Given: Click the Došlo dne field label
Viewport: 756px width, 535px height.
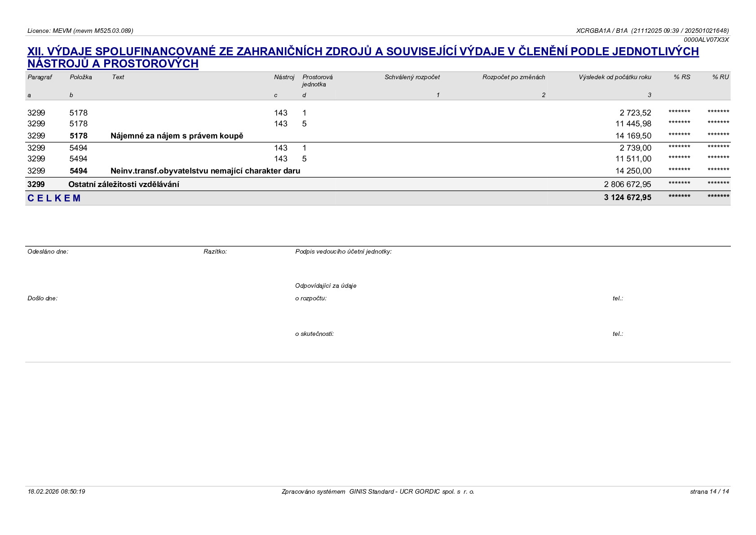Looking at the screenshot, I should pyautogui.click(x=42, y=299).
